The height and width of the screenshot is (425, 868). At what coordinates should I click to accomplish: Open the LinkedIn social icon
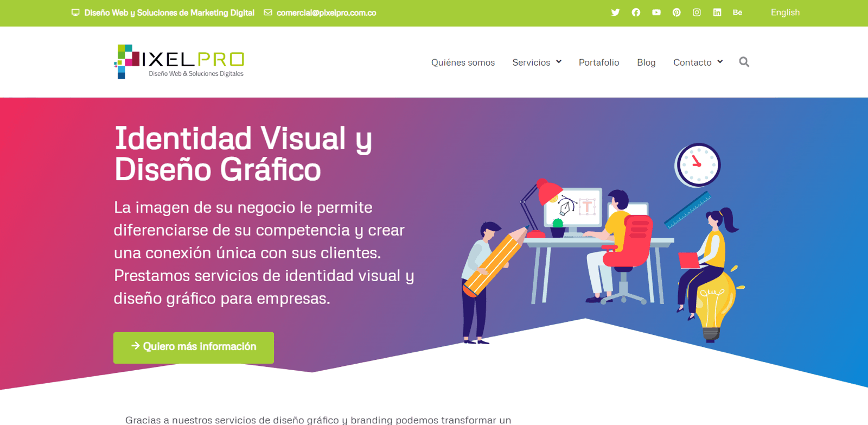[x=717, y=12]
